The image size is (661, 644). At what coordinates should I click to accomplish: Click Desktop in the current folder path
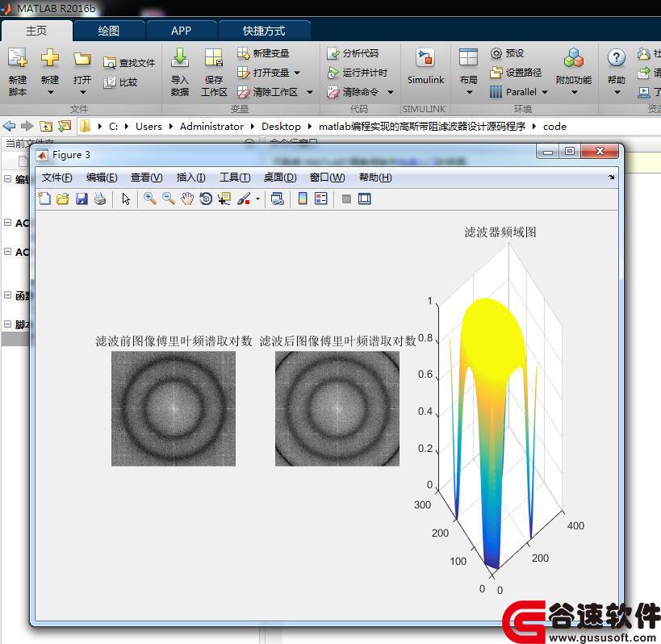click(x=281, y=127)
